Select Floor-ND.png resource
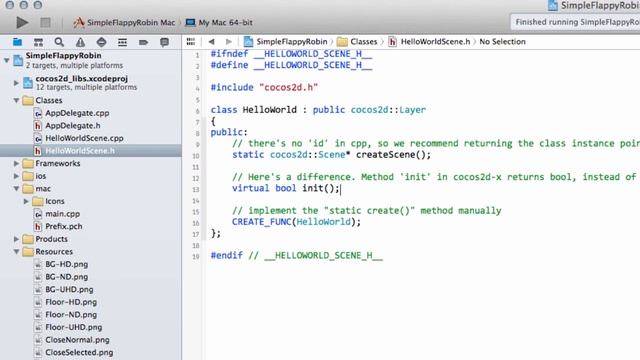Image resolution: width=640 pixels, height=360 pixels. [x=71, y=315]
